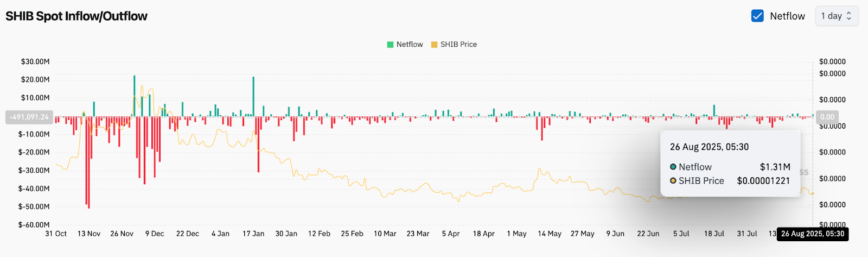Click the "$30.00M" y-axis label
Screen dimensions: 868x257
(35, 61)
